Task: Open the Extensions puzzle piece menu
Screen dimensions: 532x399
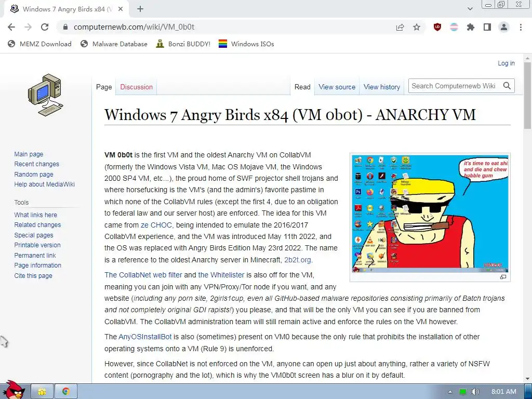Action: pyautogui.click(x=471, y=27)
